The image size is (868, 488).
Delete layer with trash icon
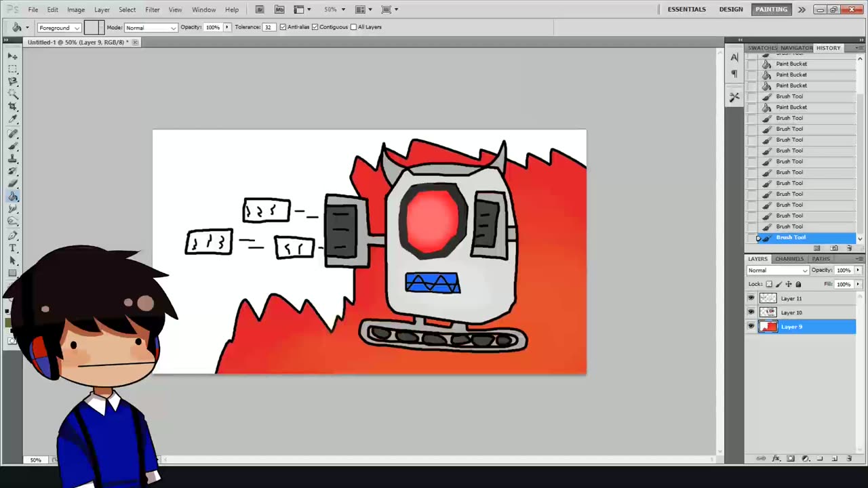(x=849, y=459)
